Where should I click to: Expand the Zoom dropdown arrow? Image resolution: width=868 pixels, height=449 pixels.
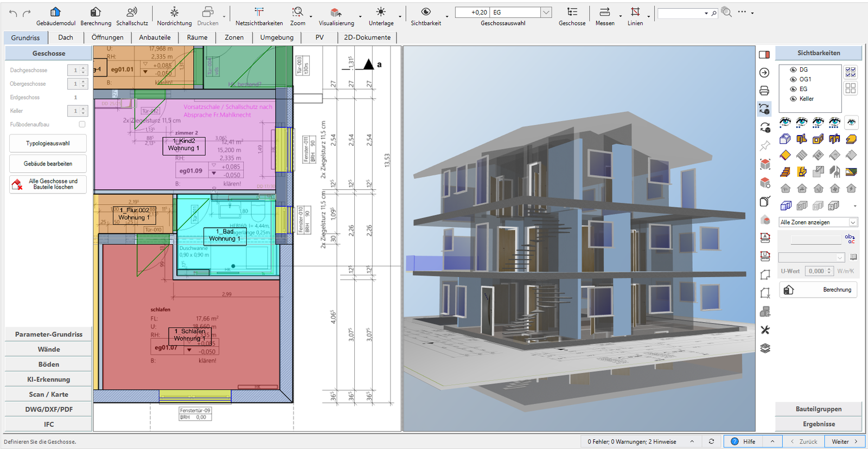(311, 16)
